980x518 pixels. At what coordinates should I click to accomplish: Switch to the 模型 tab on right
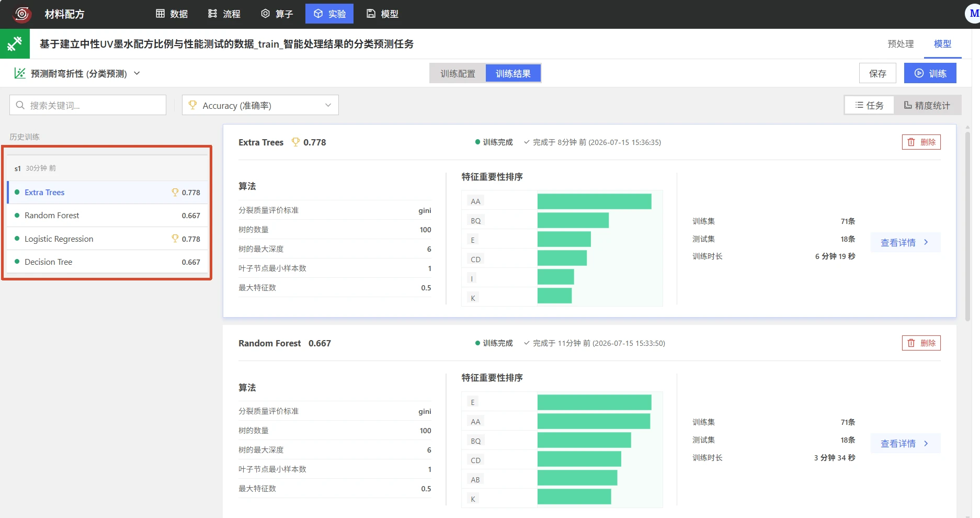pyautogui.click(x=942, y=44)
